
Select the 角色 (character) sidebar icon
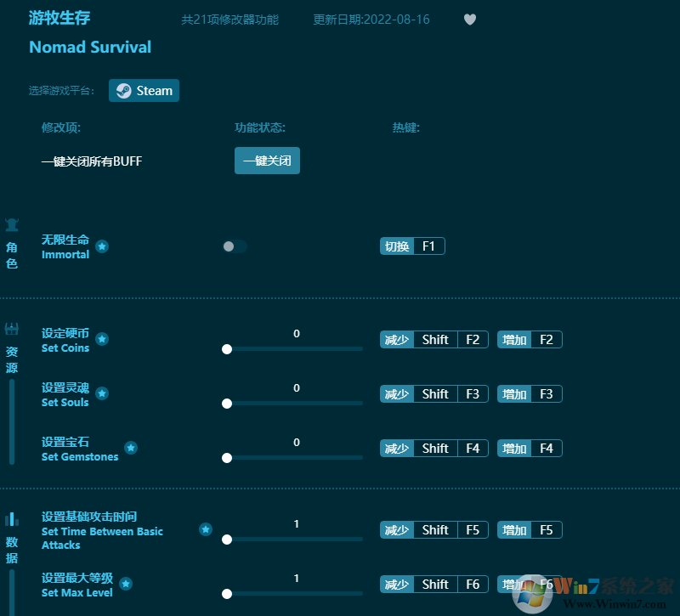pyautogui.click(x=12, y=224)
